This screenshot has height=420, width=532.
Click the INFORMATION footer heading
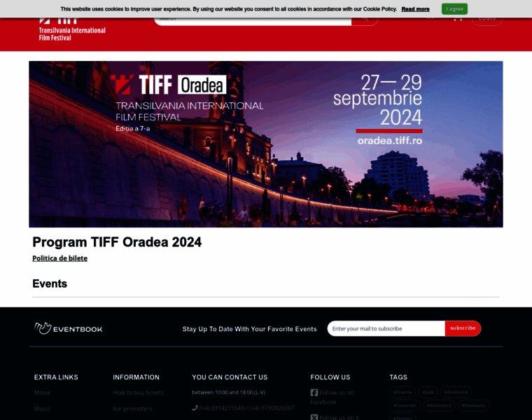[x=136, y=377]
